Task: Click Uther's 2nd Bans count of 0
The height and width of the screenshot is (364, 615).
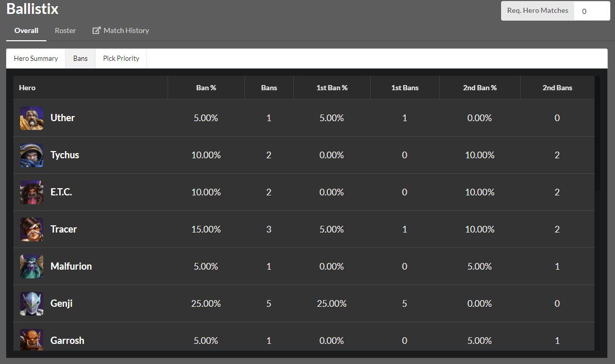Action: pos(557,118)
